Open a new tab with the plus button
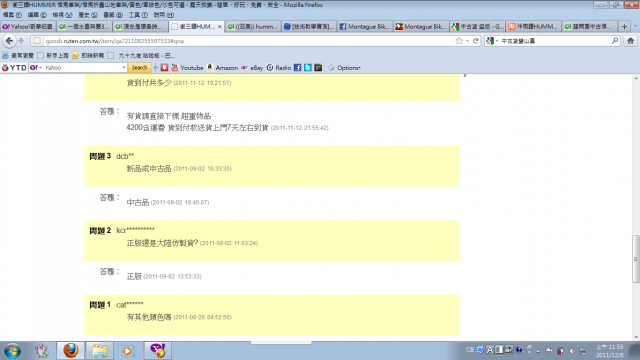This screenshot has width=640, height=360. [624, 27]
